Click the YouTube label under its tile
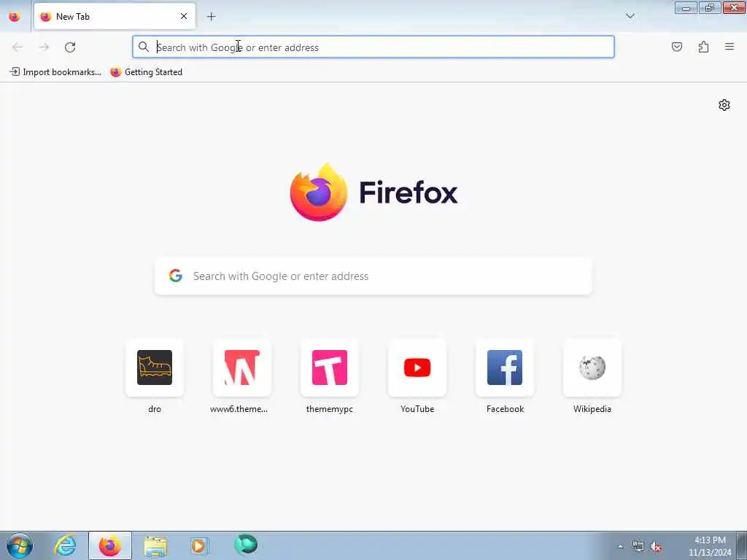Viewport: 747px width, 560px height. pyautogui.click(x=417, y=409)
